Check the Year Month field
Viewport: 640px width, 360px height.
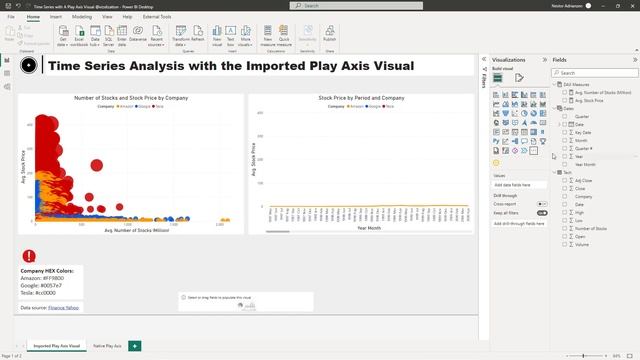[565, 164]
